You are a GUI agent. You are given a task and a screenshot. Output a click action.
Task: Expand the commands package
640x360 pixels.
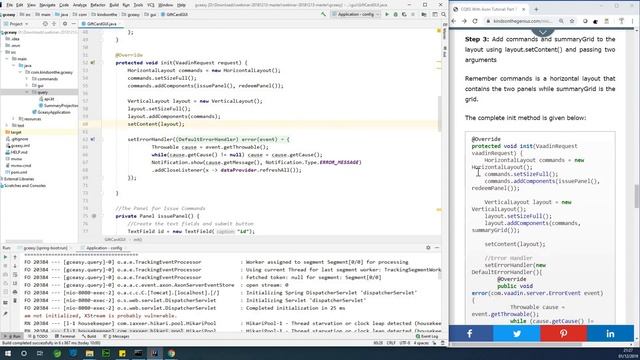tap(27, 79)
